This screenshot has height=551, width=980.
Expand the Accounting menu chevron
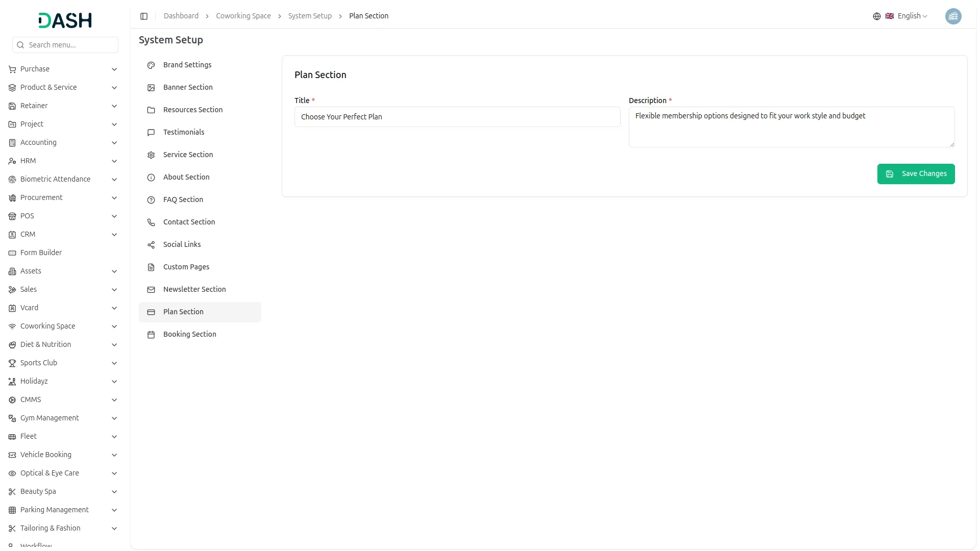114,143
